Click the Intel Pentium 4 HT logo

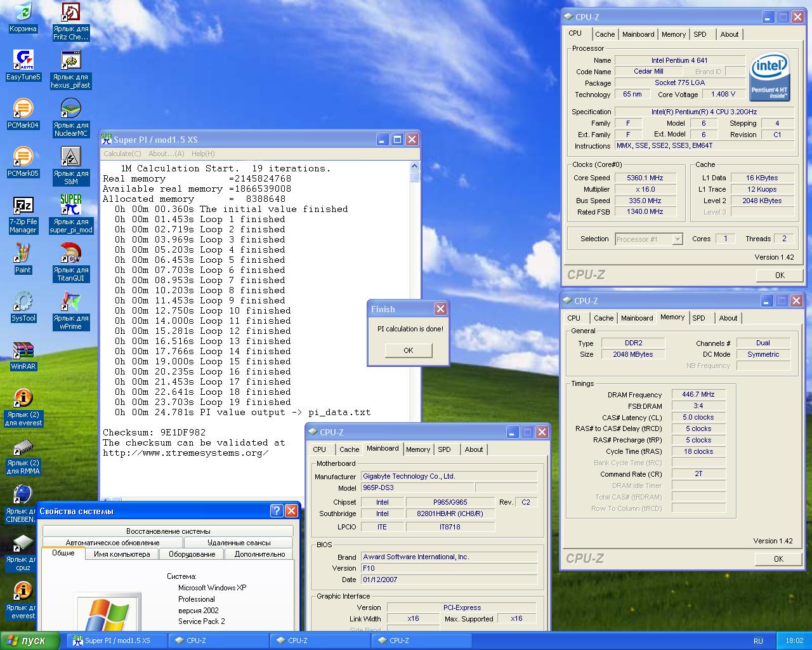coord(769,77)
